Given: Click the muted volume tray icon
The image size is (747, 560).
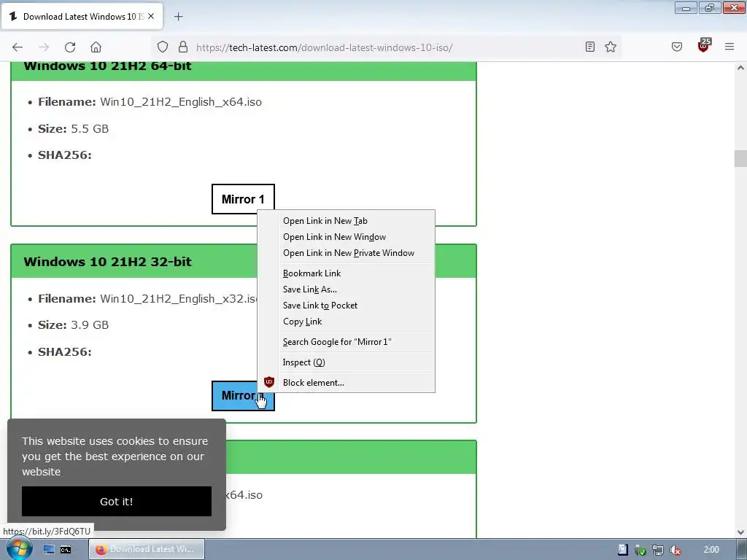Looking at the screenshot, I should pos(676,550).
